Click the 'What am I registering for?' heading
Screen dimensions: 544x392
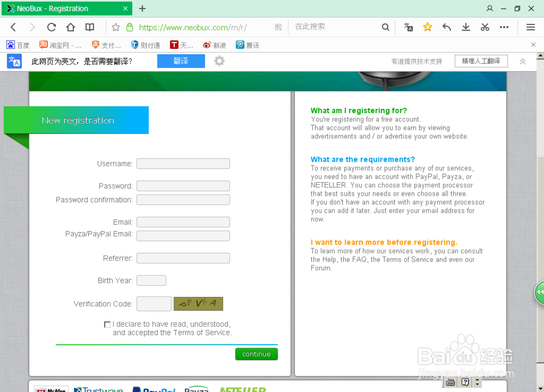(358, 110)
